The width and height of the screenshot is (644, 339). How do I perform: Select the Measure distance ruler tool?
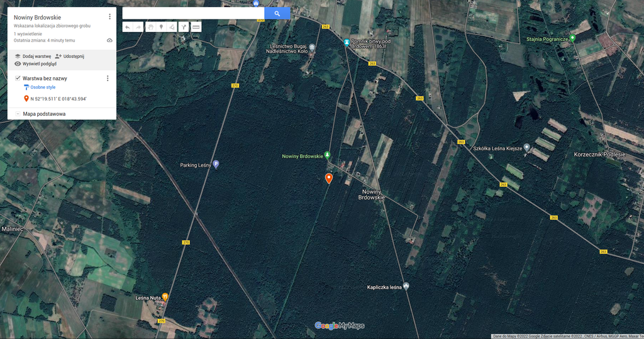[196, 27]
